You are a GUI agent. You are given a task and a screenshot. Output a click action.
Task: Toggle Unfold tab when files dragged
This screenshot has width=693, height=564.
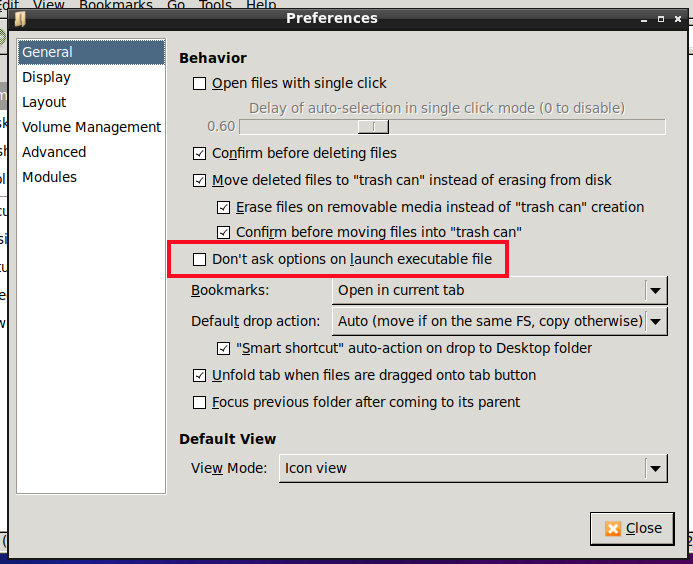(199, 376)
